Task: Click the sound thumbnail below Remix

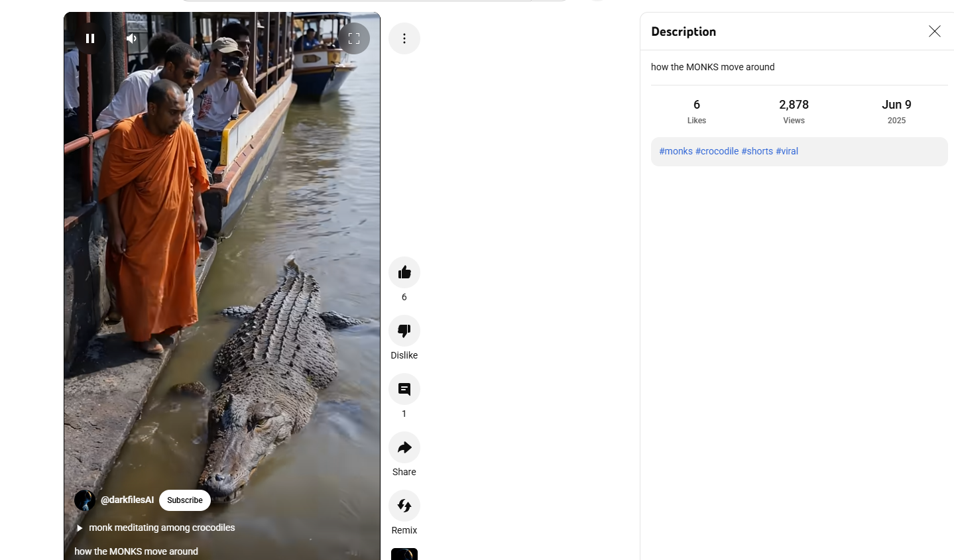Action: tap(404, 555)
